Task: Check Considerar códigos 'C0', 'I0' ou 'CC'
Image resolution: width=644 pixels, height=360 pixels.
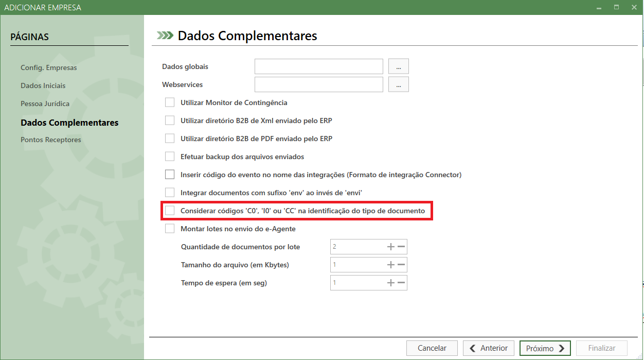Action: click(170, 211)
